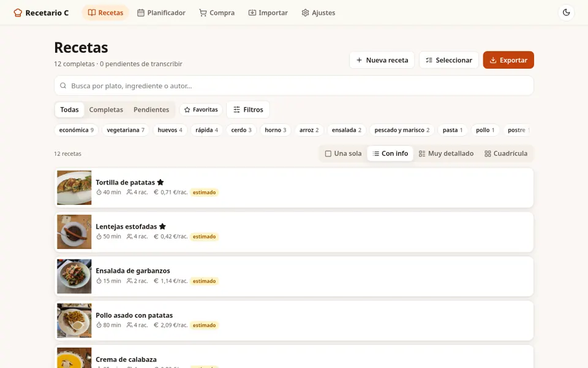Filter by the pasta tag
The height and width of the screenshot is (368, 588).
click(453, 130)
